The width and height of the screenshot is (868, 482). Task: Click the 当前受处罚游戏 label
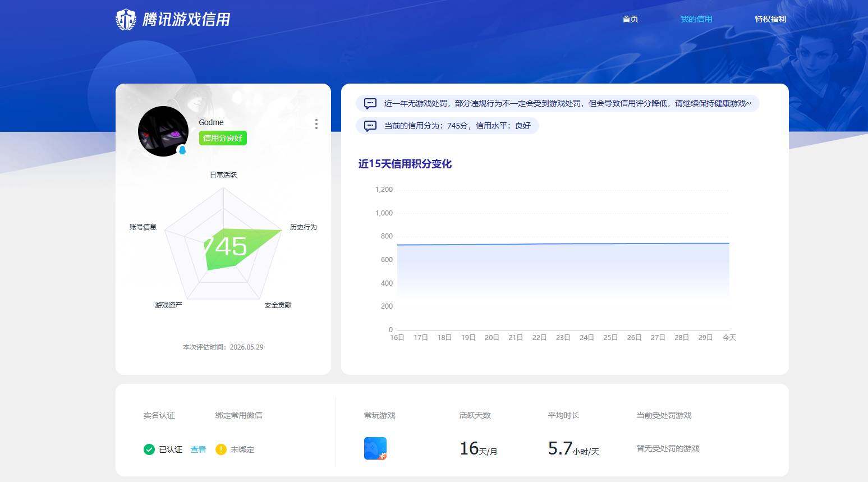click(664, 415)
